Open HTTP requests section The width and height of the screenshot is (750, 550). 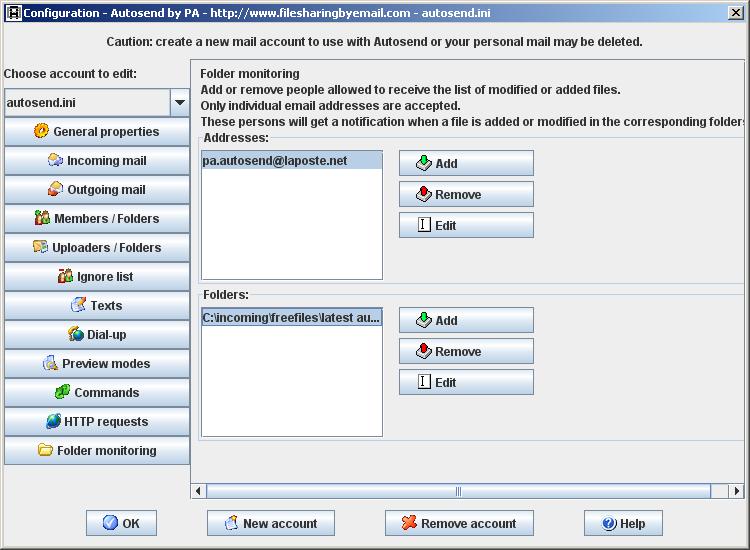(x=97, y=422)
